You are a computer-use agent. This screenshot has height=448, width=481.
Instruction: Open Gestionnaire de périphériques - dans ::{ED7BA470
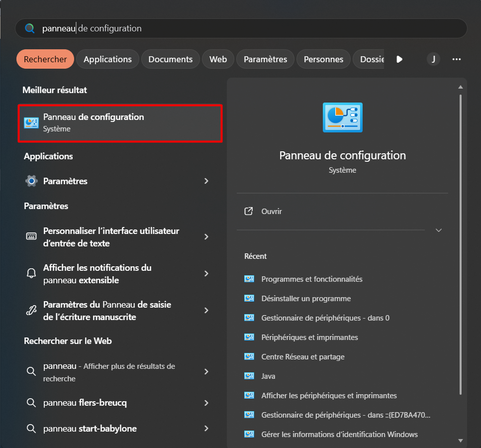click(346, 415)
